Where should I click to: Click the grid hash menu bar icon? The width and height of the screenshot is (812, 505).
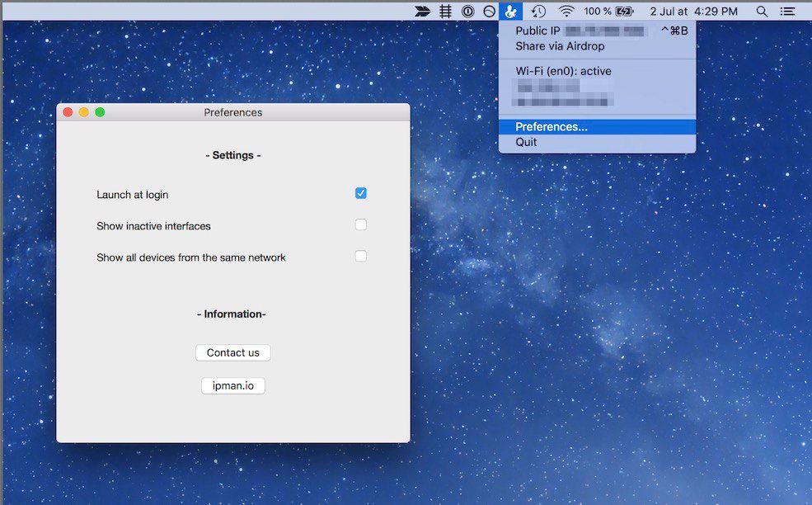coord(445,12)
